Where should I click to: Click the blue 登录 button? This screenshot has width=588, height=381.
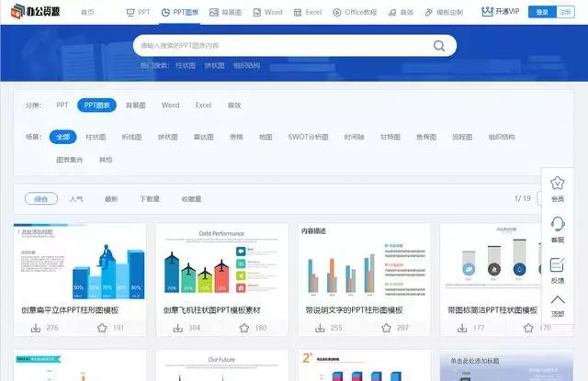click(542, 12)
